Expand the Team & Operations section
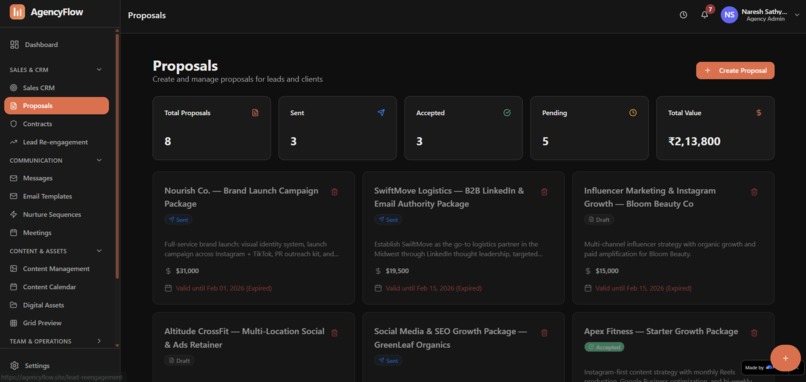Image resolution: width=806 pixels, height=382 pixels. tap(99, 341)
